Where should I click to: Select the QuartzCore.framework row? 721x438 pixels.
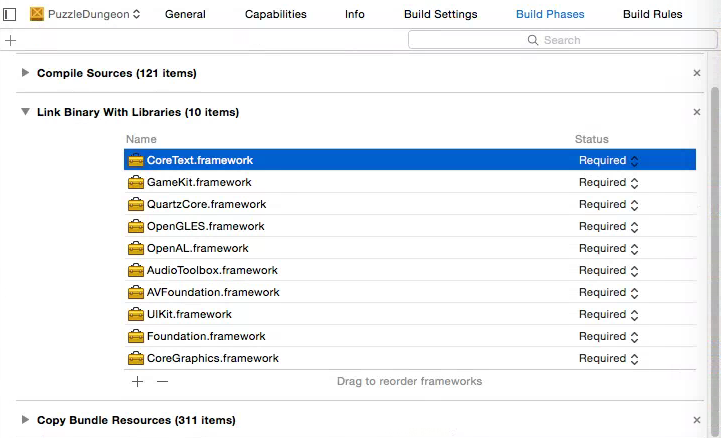[x=350, y=204]
